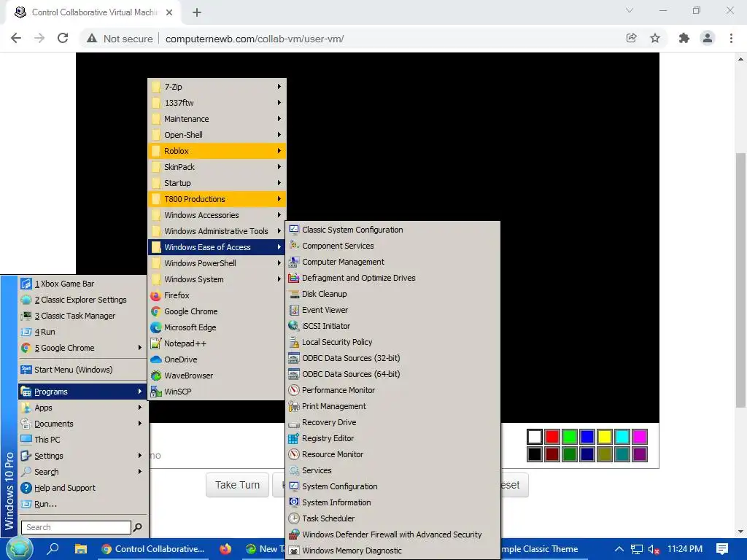747x560 pixels.
Task: Launch Google Chrome from Programs menu
Action: pyautogui.click(x=217, y=311)
